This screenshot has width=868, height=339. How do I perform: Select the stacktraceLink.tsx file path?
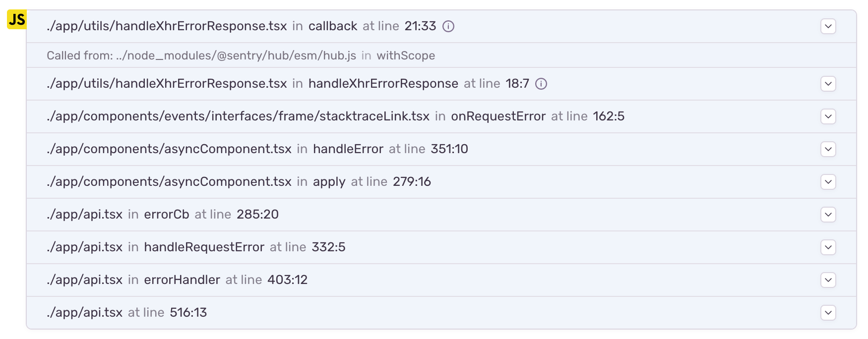click(238, 116)
